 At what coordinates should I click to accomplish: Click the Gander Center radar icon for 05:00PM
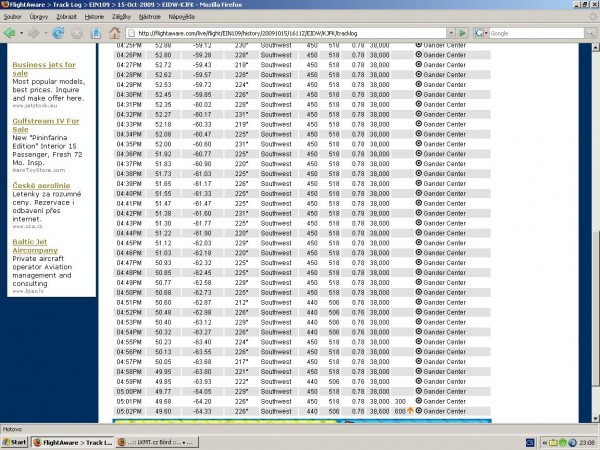point(419,391)
